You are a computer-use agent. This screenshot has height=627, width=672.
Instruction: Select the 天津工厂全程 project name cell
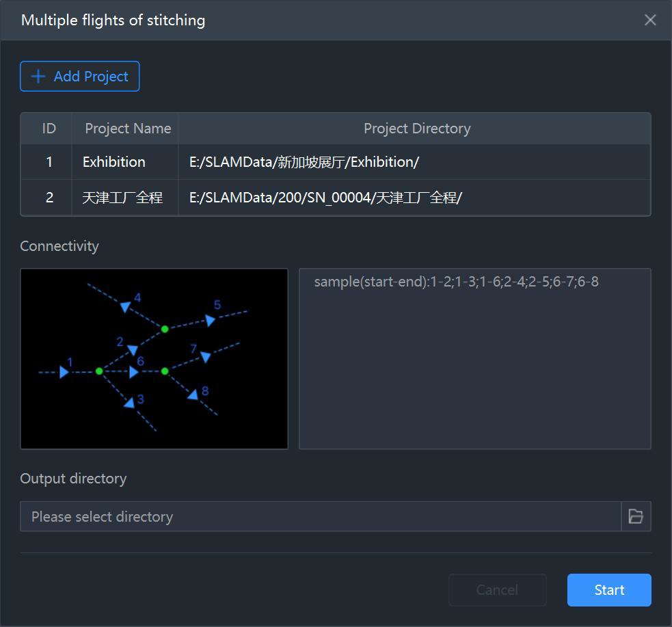(x=124, y=198)
